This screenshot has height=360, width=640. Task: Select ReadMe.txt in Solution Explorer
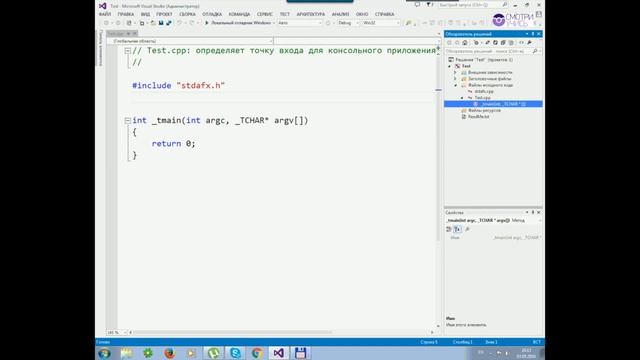coord(478,117)
